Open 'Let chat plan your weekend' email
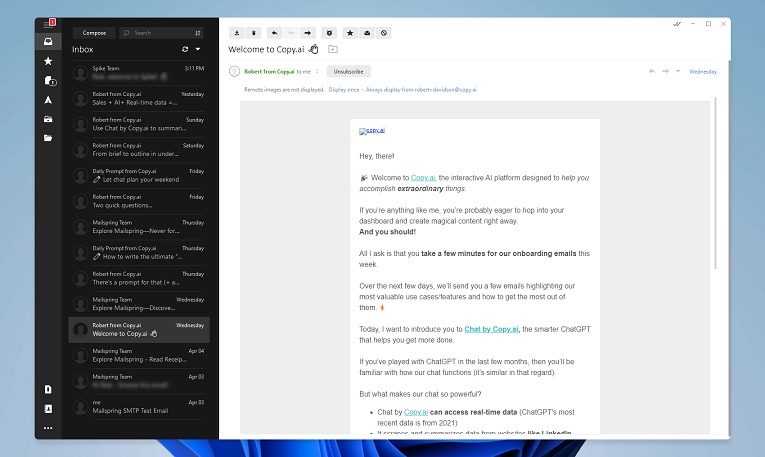Screen dimensions: 765x457 [x=139, y=176]
